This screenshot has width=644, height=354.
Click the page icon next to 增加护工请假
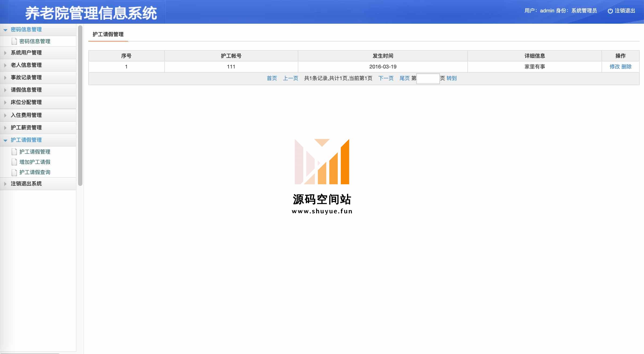14,162
